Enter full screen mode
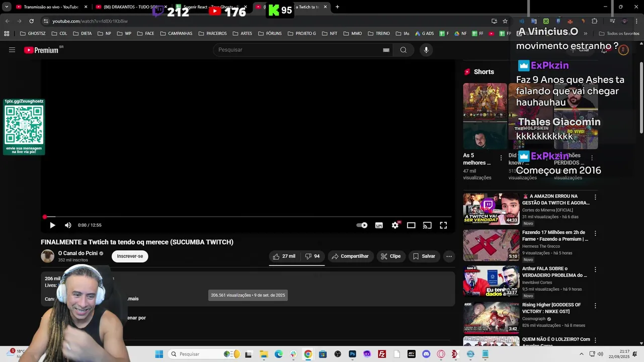The height and width of the screenshot is (362, 644). tap(443, 225)
